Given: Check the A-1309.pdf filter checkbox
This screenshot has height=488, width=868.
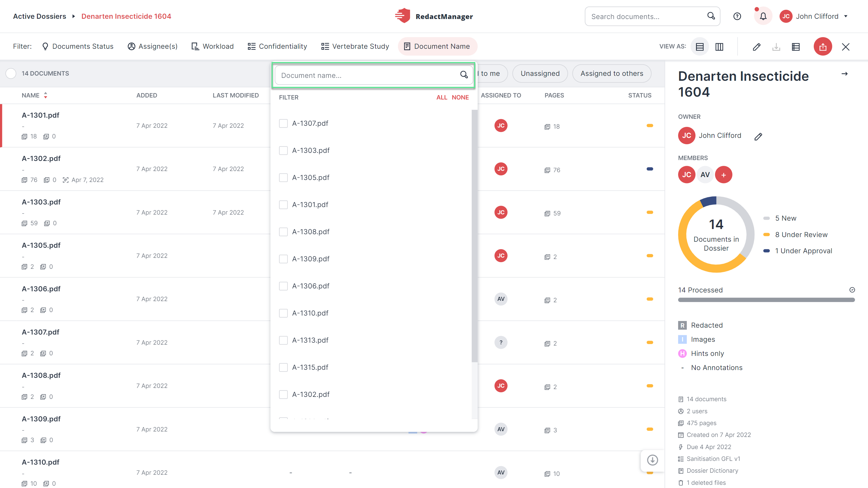Looking at the screenshot, I should click(x=283, y=259).
